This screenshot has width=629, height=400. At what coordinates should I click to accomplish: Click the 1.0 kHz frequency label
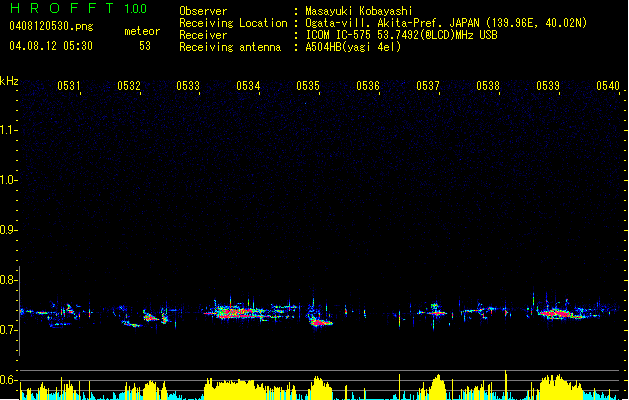pos(8,180)
